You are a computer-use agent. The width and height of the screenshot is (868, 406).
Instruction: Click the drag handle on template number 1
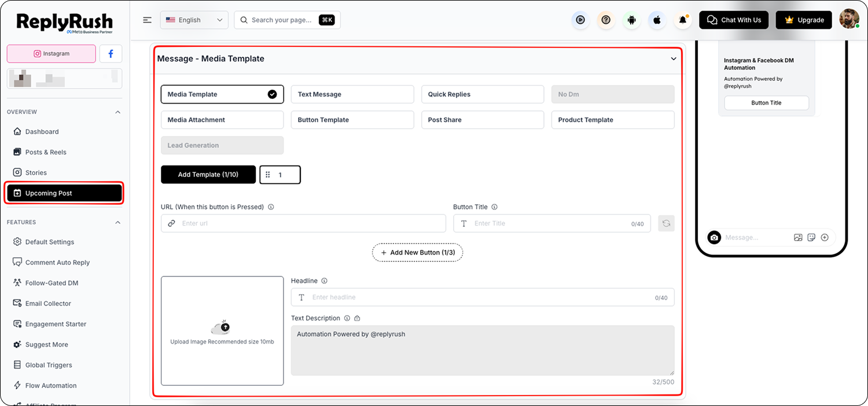point(268,175)
